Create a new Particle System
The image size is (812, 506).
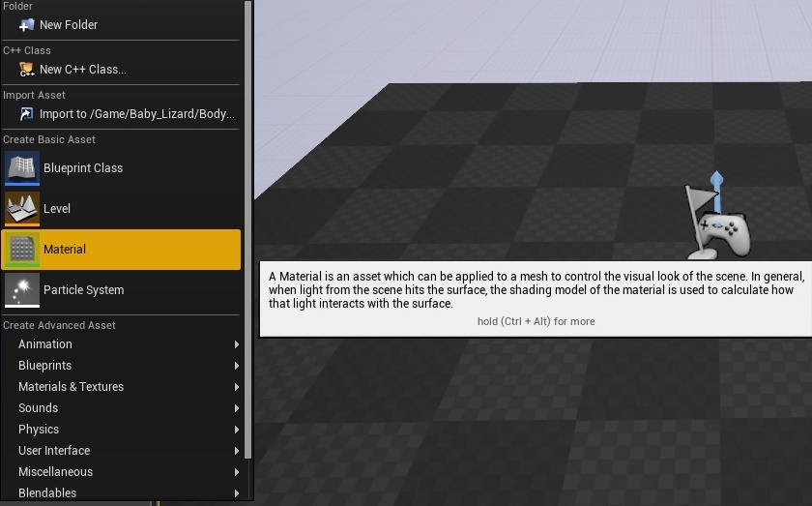tap(120, 290)
